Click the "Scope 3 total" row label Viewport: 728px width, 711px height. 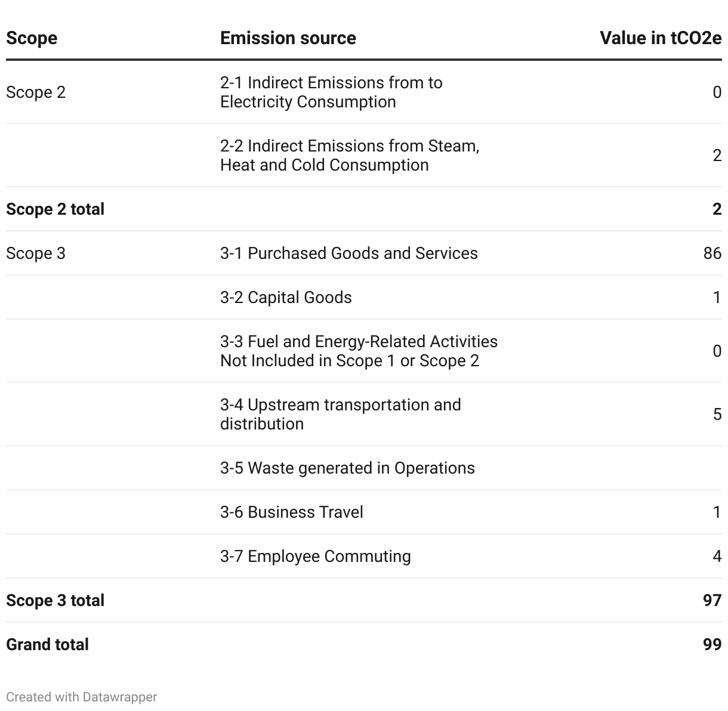click(55, 601)
